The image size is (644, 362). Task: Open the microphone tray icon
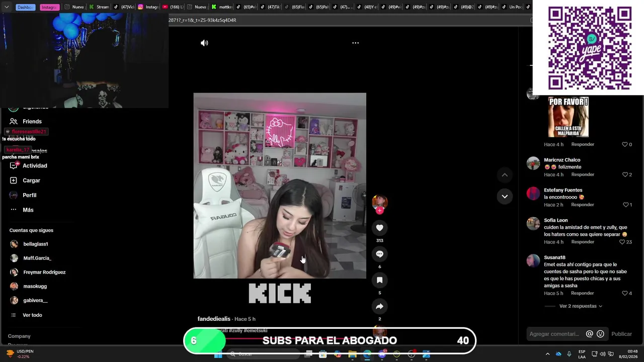coord(569,354)
